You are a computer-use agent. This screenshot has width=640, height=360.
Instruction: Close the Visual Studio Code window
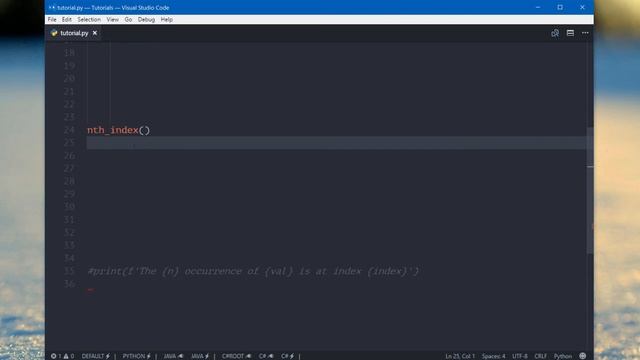(x=582, y=7)
